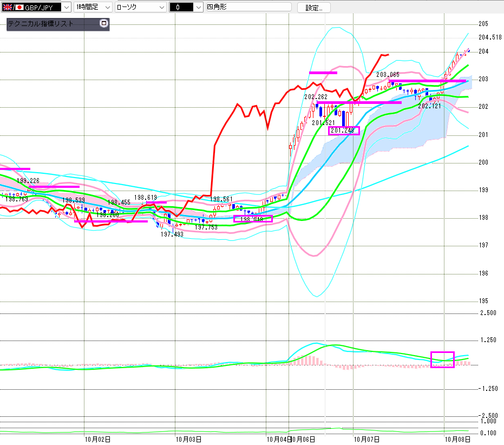Click the 204.518 current price label
The image size is (504, 445).
[490, 37]
